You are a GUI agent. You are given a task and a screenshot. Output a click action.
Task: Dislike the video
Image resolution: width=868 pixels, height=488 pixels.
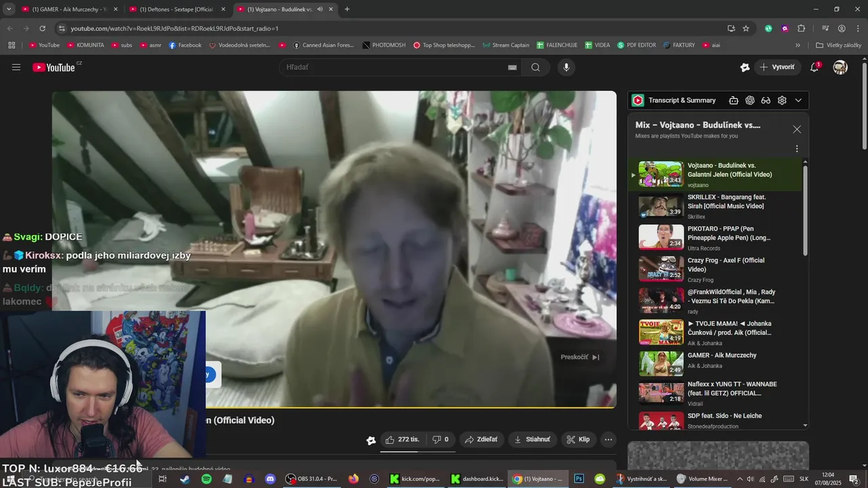click(x=440, y=439)
